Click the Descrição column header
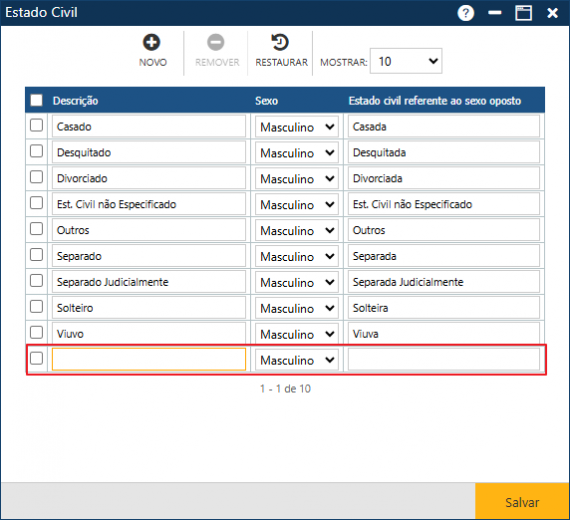This screenshot has width=570, height=520. click(76, 101)
